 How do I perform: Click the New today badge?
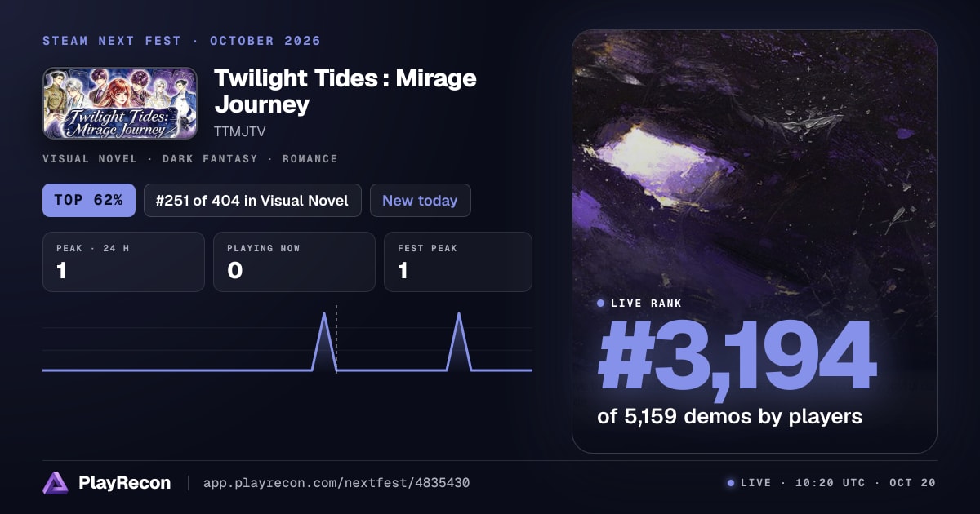[x=420, y=201]
